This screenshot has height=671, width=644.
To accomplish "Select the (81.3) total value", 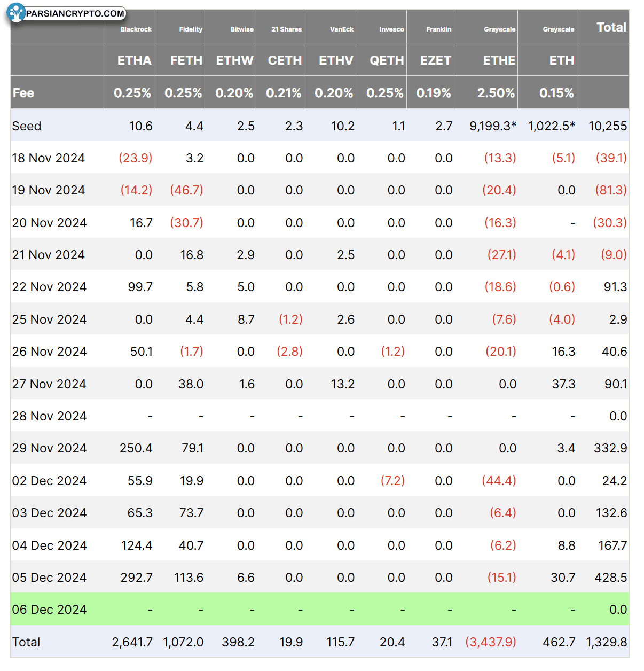I will point(611,190).
